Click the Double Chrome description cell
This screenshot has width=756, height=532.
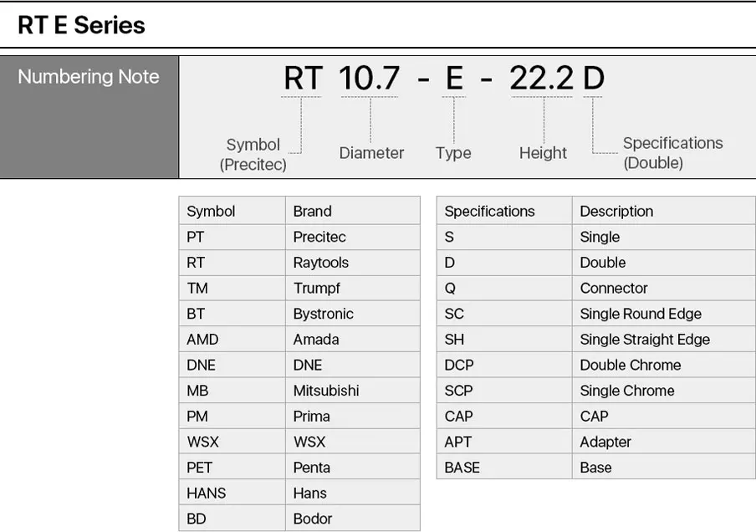click(664, 365)
